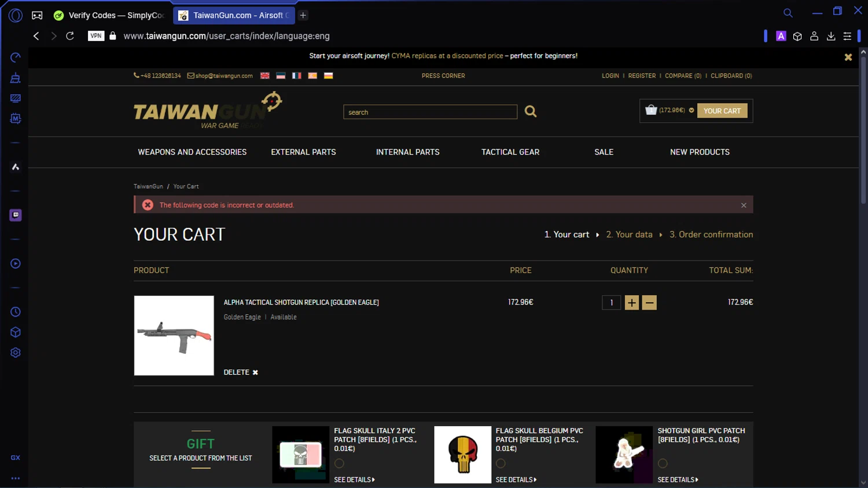The width and height of the screenshot is (868, 488).
Task: Open Aria purple toolbar icon
Action: (x=781, y=36)
